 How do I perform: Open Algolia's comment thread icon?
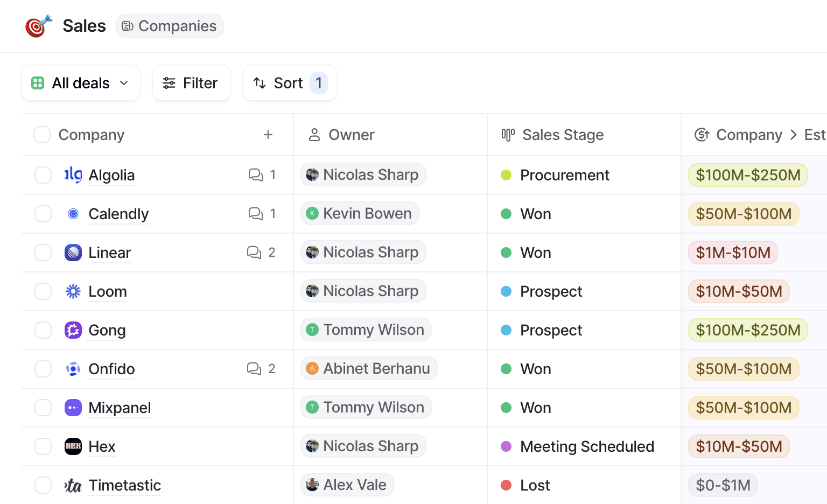click(255, 175)
